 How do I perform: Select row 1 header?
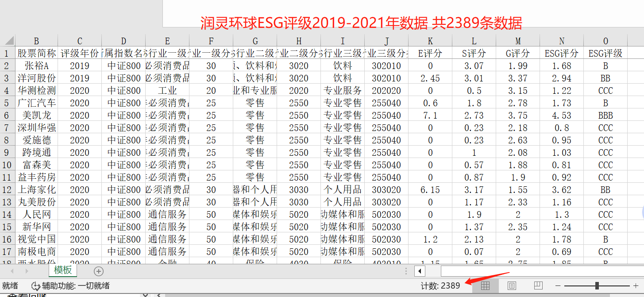[x=8, y=54]
